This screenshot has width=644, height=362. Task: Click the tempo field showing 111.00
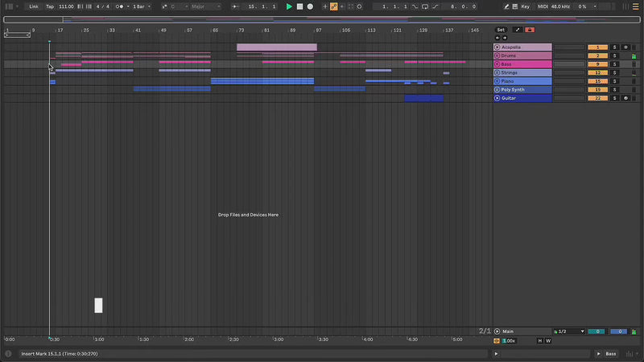click(66, 6)
